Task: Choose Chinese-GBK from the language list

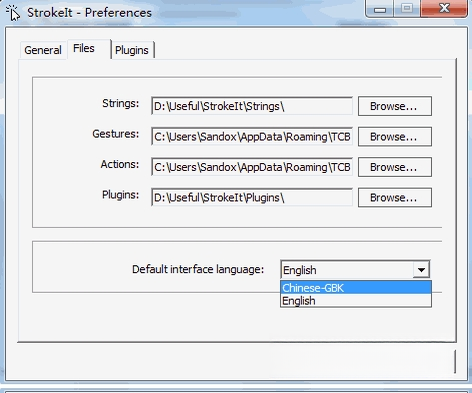Action: [356, 288]
